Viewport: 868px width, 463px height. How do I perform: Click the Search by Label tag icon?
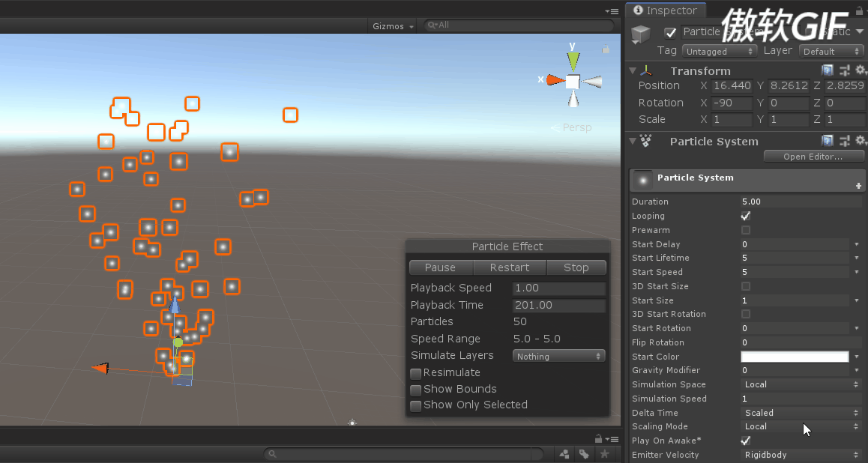(x=584, y=454)
